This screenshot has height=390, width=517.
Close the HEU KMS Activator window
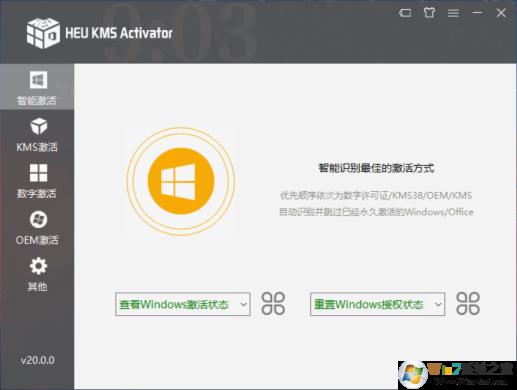(501, 13)
